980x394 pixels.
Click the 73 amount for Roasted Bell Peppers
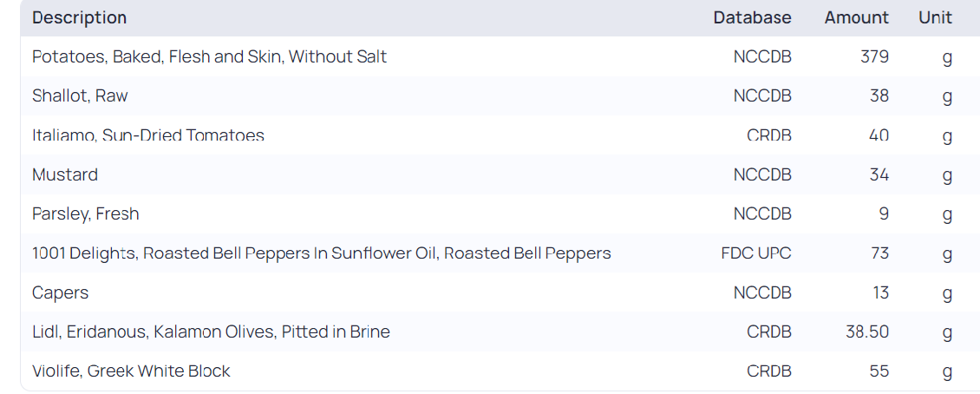(x=879, y=253)
